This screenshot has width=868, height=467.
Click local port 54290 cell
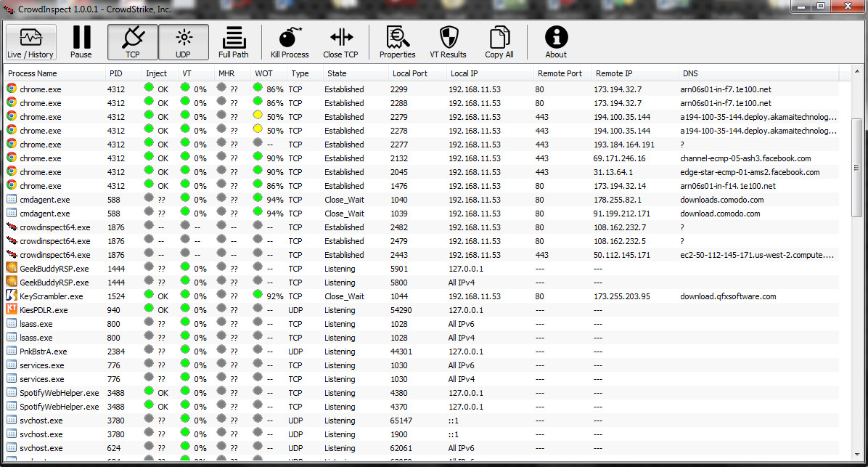click(401, 310)
